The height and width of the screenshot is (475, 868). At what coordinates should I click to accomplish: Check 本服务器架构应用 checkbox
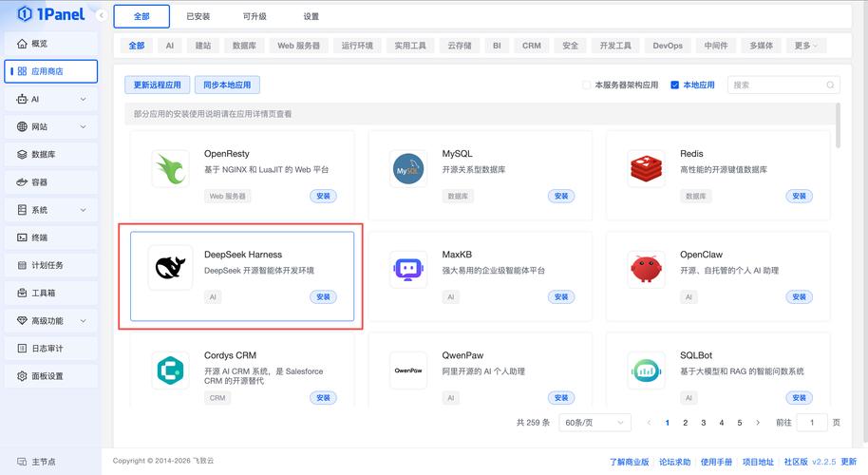point(586,85)
